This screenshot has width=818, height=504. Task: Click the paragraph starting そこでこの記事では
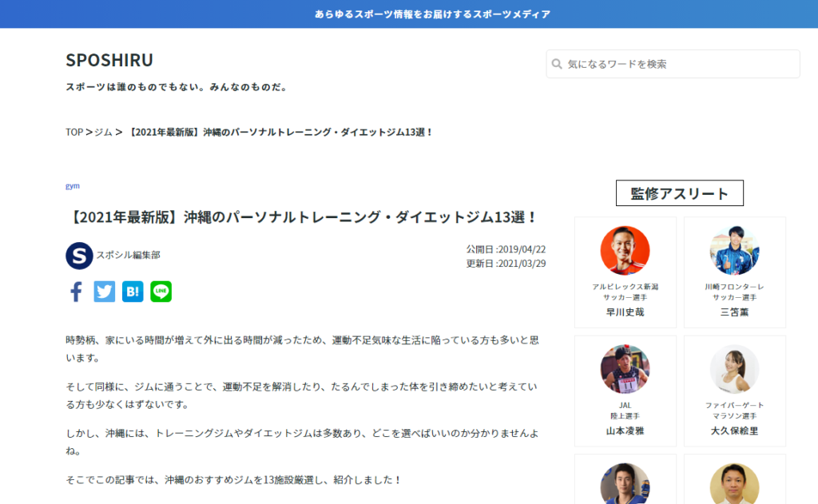click(x=234, y=479)
